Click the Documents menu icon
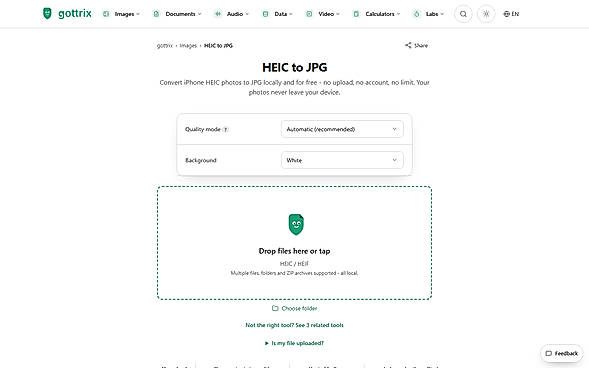589x368 pixels. 156,14
